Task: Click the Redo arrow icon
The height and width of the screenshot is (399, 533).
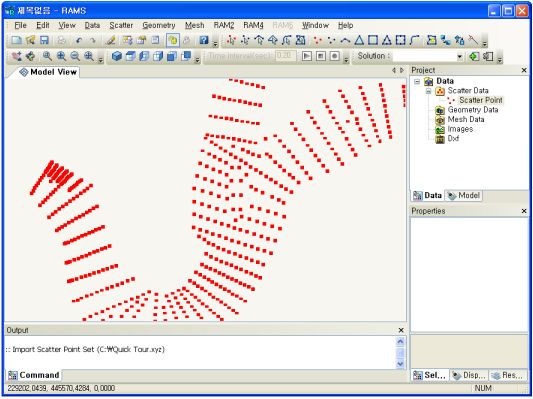Action: point(92,40)
